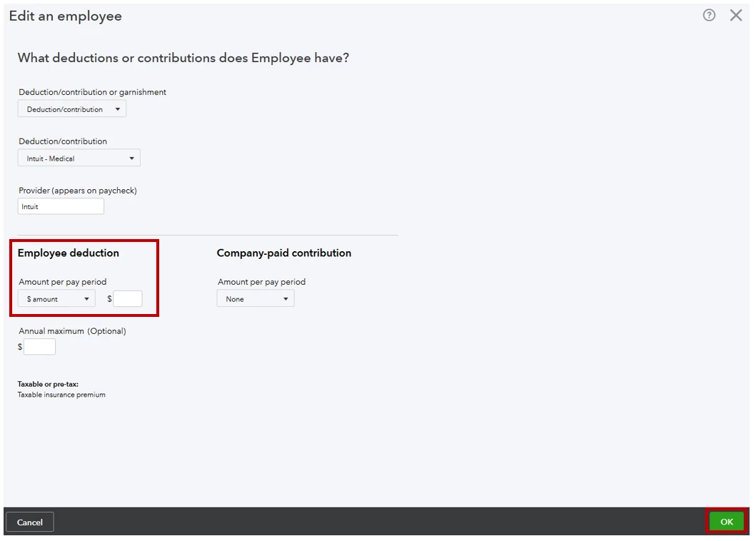Open the help question mark icon

pyautogui.click(x=709, y=16)
